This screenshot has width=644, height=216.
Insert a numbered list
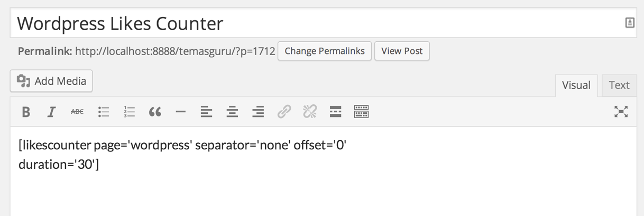pos(130,112)
